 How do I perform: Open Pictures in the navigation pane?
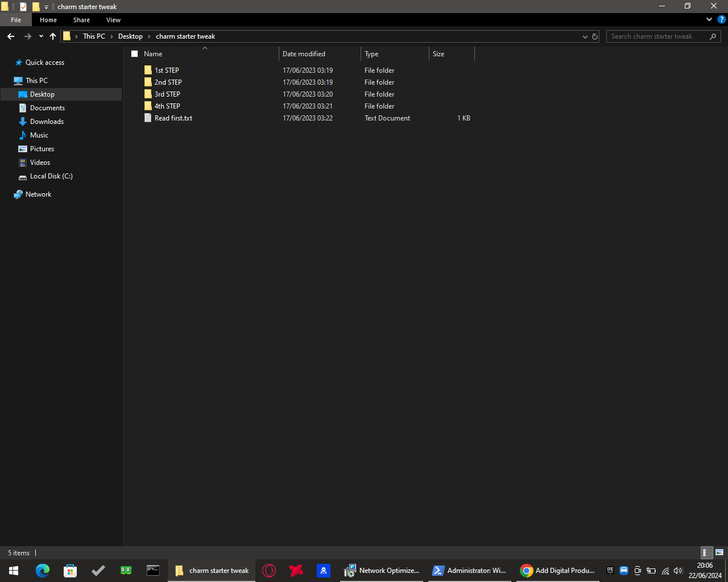(x=42, y=149)
